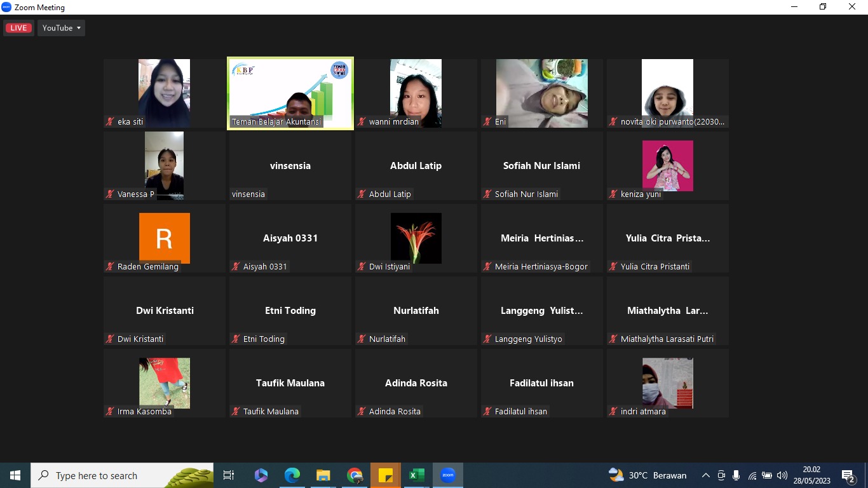Select the vinsensia participant tile
The width and height of the screenshot is (868, 488).
(290, 166)
